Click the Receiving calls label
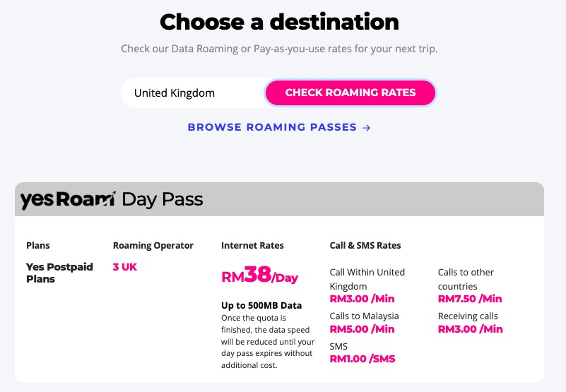 click(468, 316)
